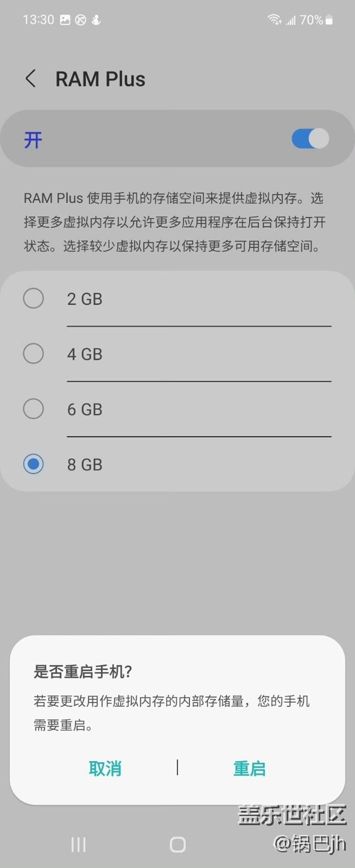
Task: Tap the 13:30 clock in status bar
Action: coord(38,20)
